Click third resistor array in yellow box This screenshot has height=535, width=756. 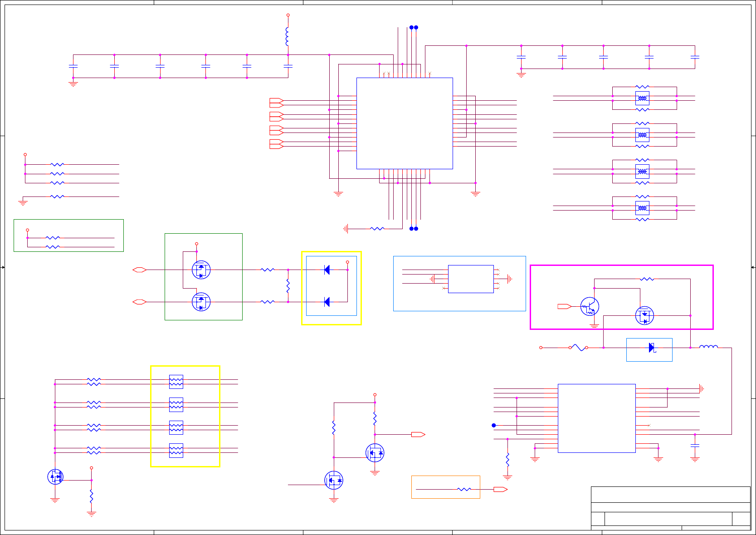click(176, 427)
